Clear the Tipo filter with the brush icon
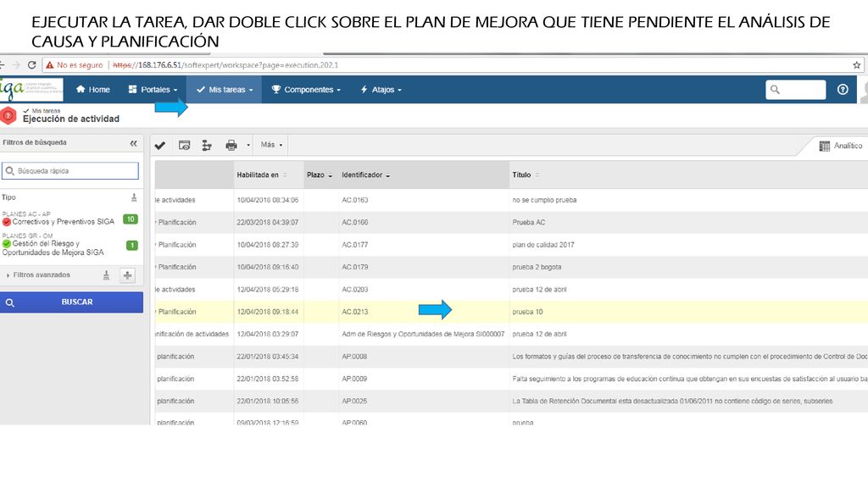868x488 pixels. 134,197
